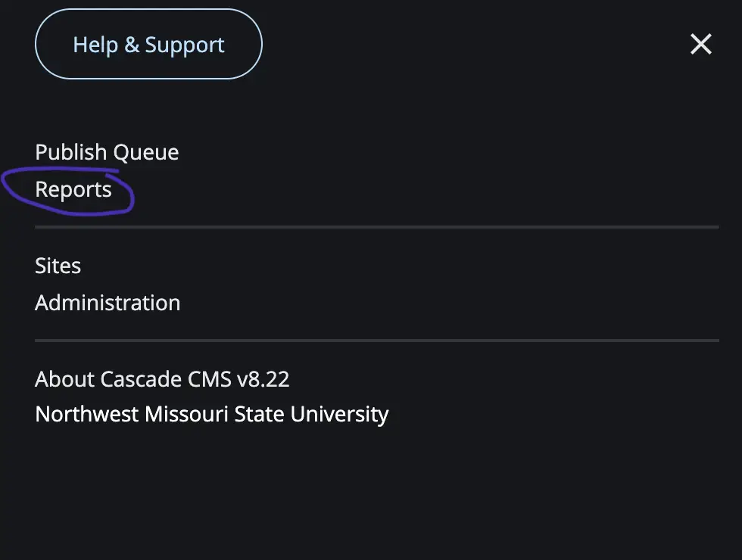Click the university name at the bottom
Screen dimensions: 742x560
tap(212, 415)
